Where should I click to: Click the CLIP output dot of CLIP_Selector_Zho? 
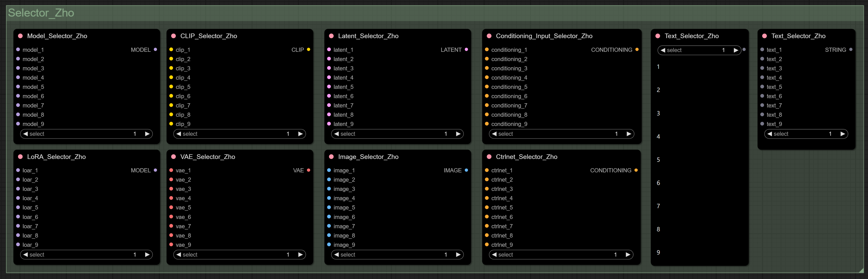point(309,49)
